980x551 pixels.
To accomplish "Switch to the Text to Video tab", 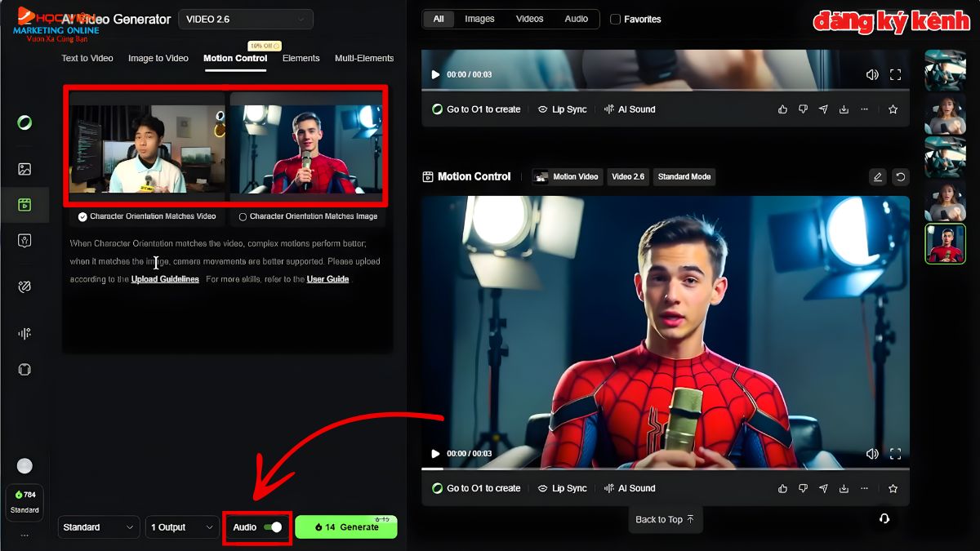I will pos(87,58).
